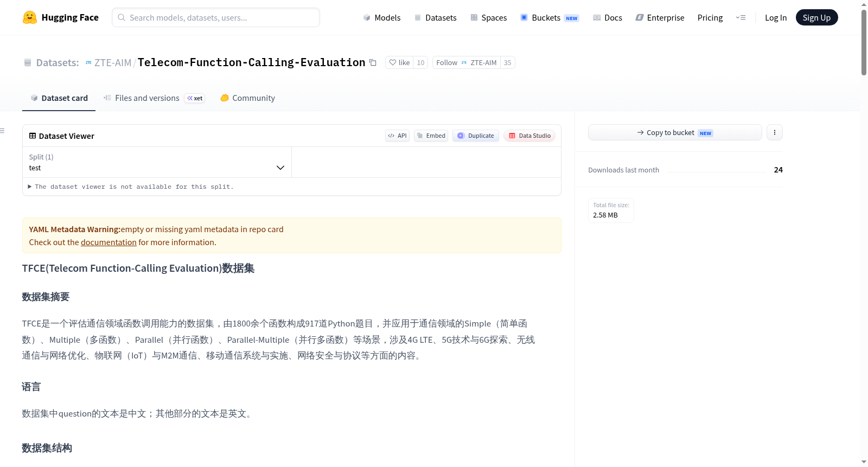
Task: Click the search magnifier icon
Action: pos(122,17)
